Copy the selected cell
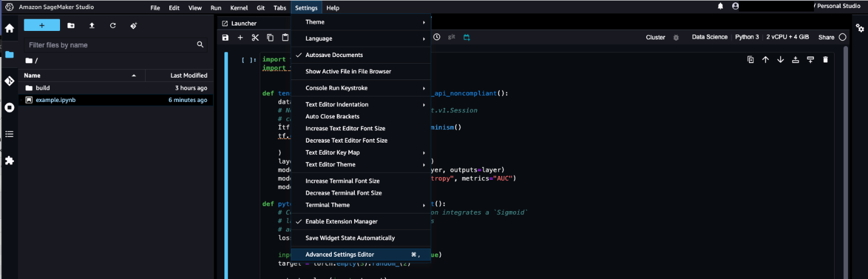 tap(271, 38)
